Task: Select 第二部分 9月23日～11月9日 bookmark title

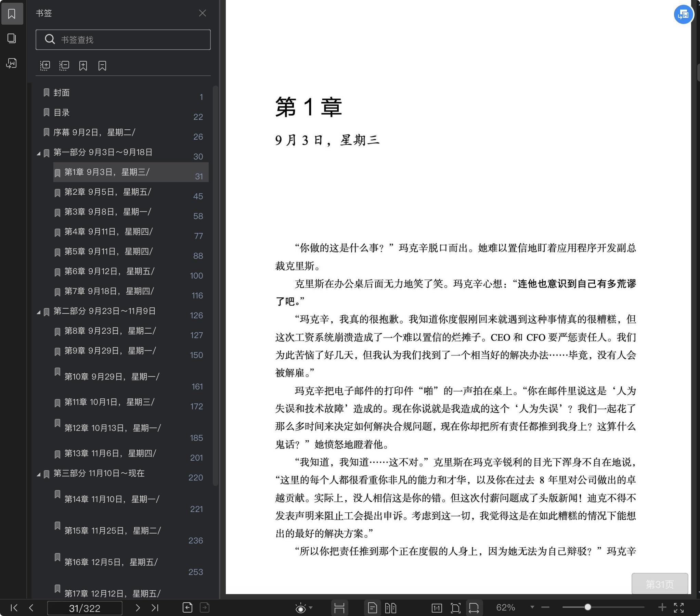Action: click(x=104, y=311)
